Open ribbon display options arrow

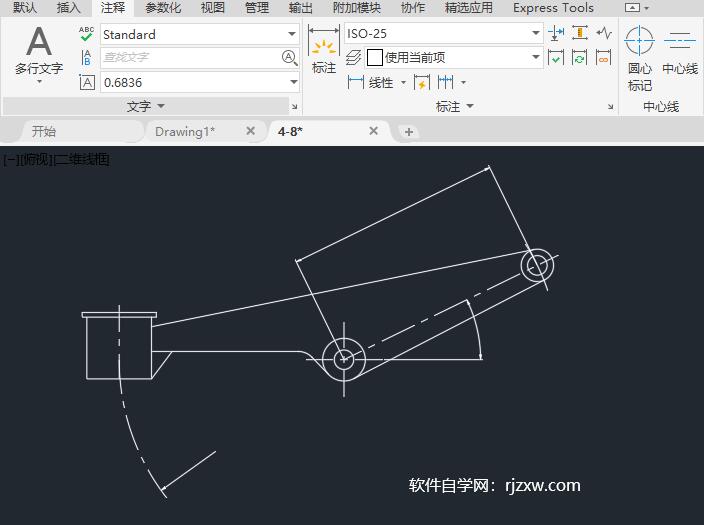647,8
